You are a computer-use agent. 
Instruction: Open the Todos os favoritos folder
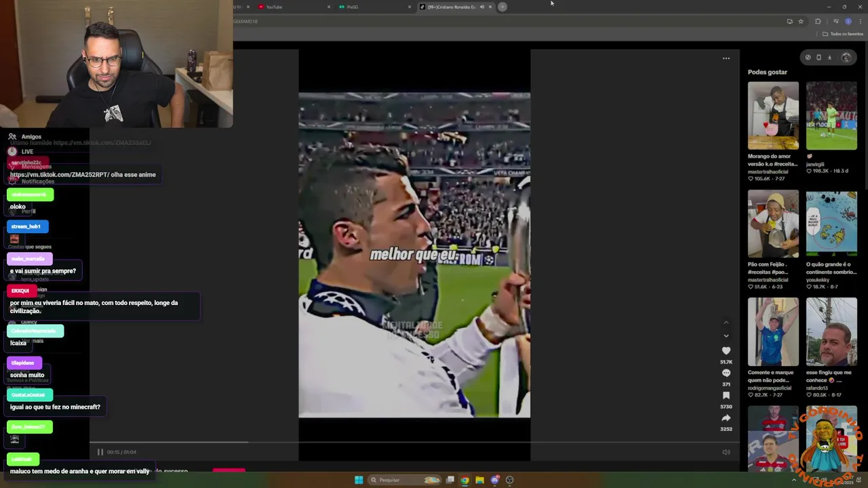point(843,34)
